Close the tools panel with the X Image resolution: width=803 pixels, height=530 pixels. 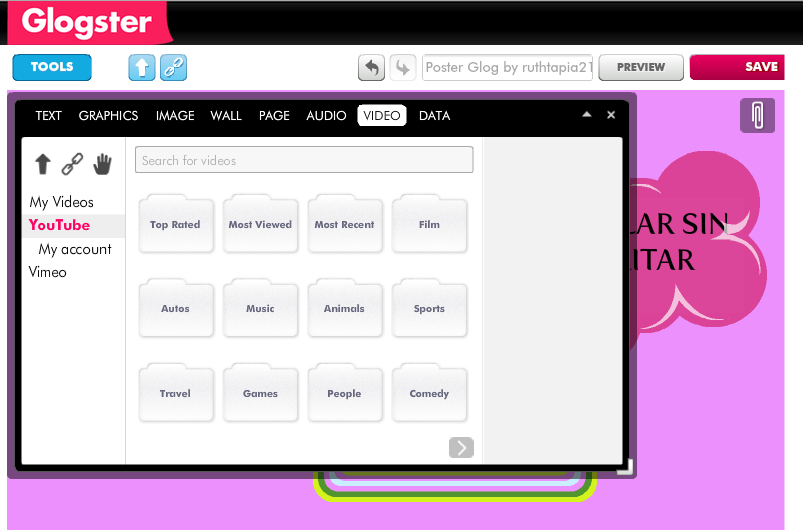611,115
